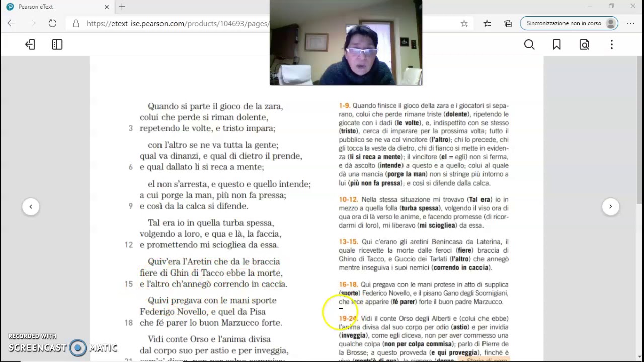Click verse "Quiv'era l'Aretin che da le braccia"
This screenshot has height=362, width=644.
point(214,262)
